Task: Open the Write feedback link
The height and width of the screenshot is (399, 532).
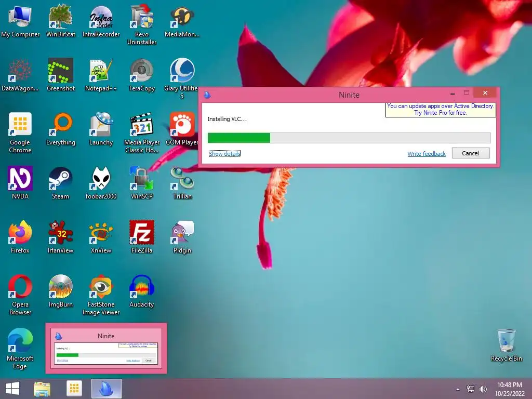Action: tap(427, 154)
